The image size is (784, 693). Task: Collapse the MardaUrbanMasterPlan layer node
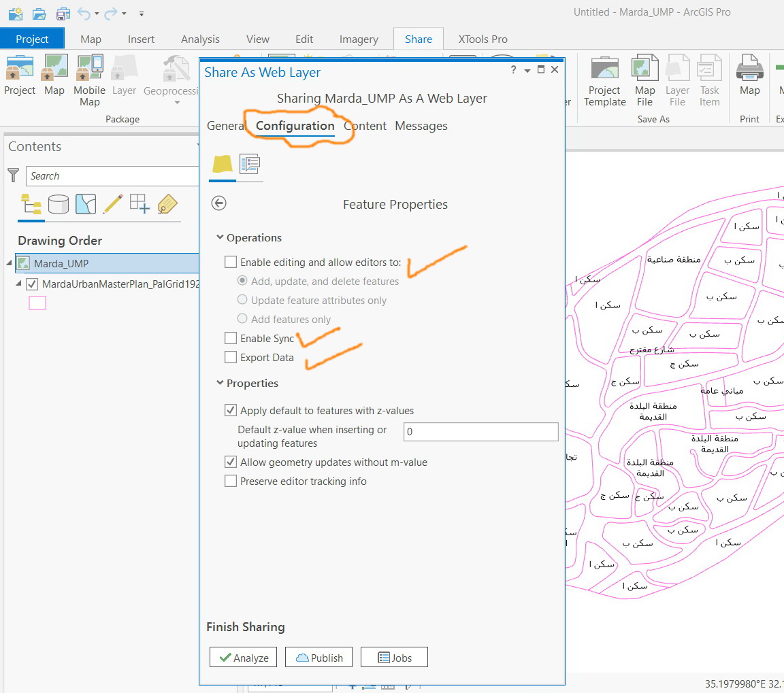coord(18,284)
